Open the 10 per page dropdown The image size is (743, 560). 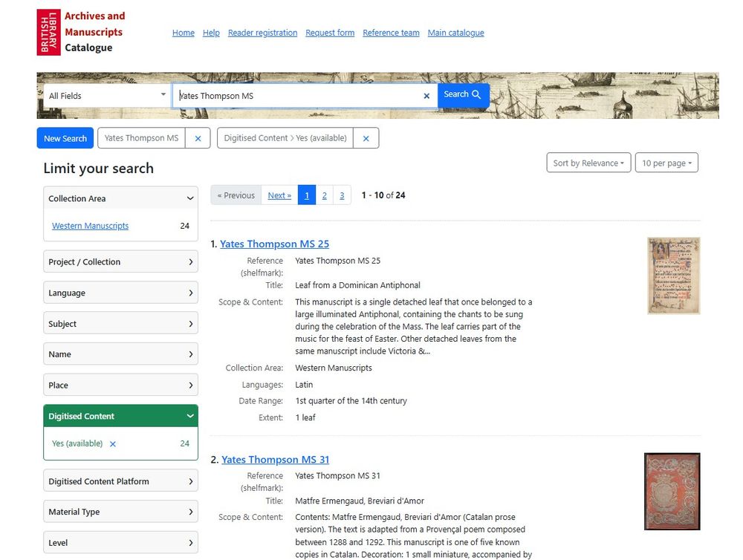point(666,163)
